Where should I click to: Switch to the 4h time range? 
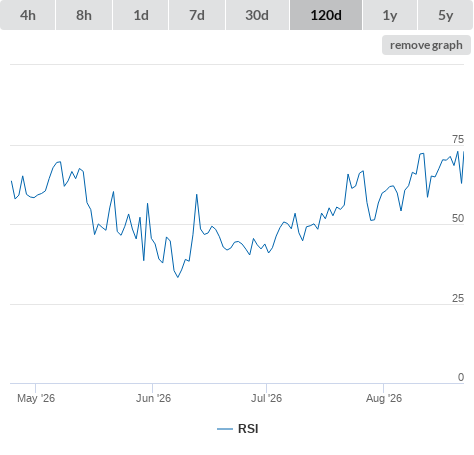pos(28,15)
